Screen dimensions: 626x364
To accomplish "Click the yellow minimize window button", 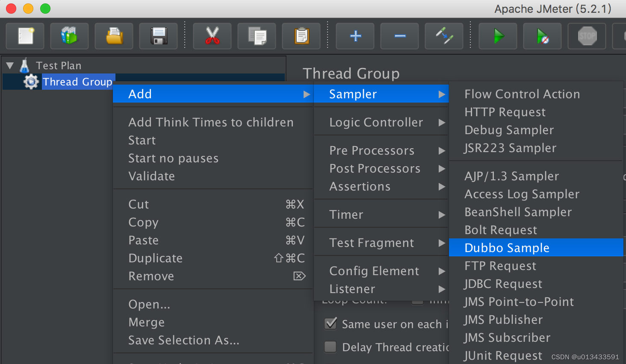I will pyautogui.click(x=28, y=9).
